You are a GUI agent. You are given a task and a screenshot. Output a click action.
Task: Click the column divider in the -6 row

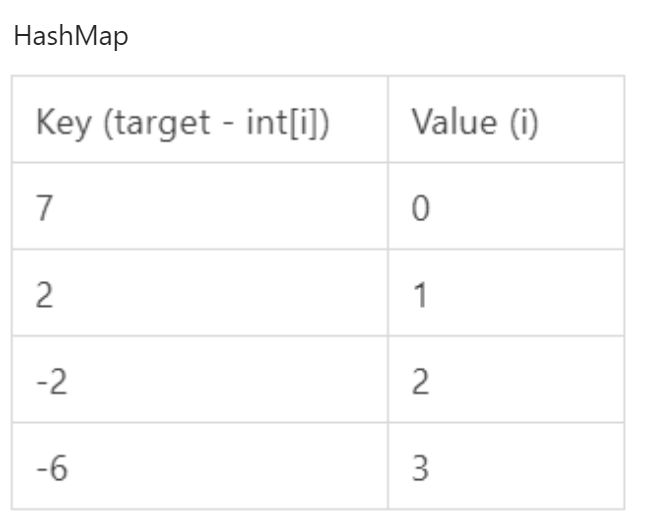click(x=388, y=468)
